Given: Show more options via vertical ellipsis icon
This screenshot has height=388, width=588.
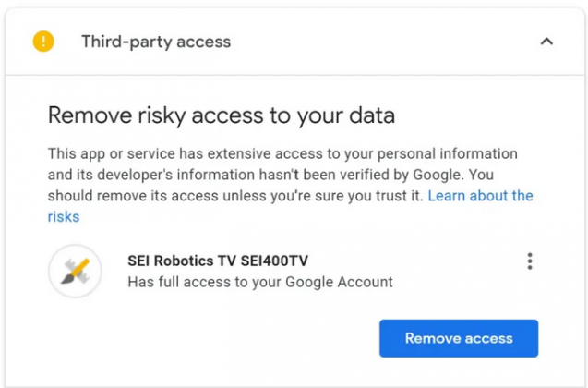Looking at the screenshot, I should pyautogui.click(x=530, y=261).
